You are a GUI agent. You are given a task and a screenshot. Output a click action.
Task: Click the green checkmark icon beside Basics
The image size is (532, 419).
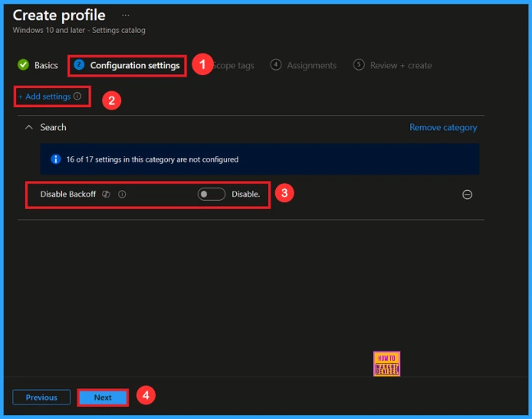pyautogui.click(x=23, y=64)
